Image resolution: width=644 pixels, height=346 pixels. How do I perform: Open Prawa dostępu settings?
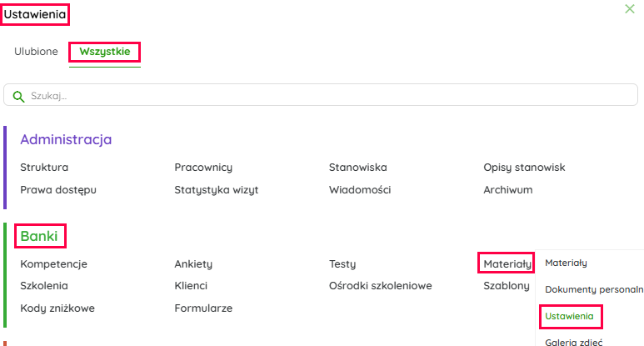pos(58,189)
